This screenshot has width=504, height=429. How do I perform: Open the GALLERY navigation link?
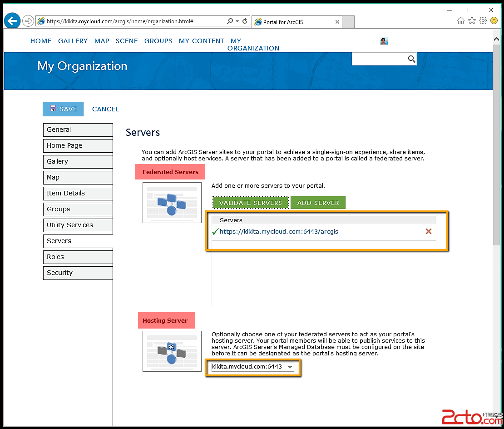tap(73, 41)
